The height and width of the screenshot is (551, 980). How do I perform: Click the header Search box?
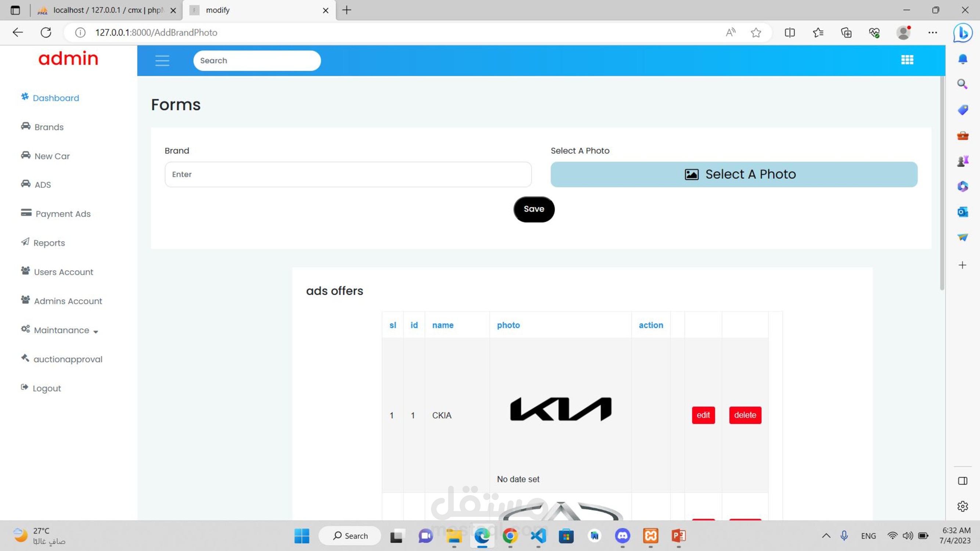tap(257, 61)
